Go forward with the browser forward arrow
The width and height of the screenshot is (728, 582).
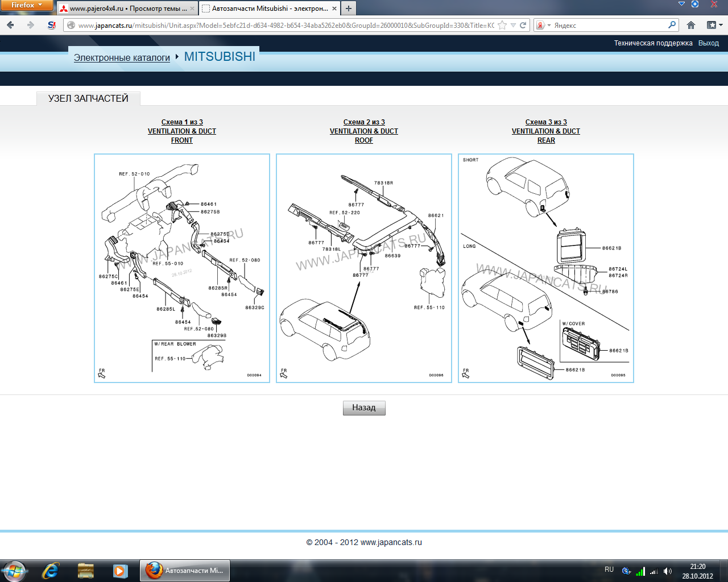[x=31, y=25]
